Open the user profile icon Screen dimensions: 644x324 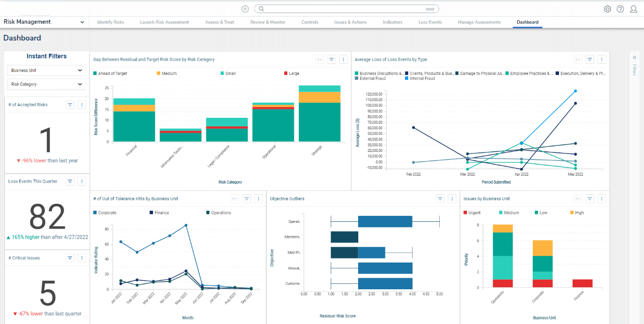(633, 9)
